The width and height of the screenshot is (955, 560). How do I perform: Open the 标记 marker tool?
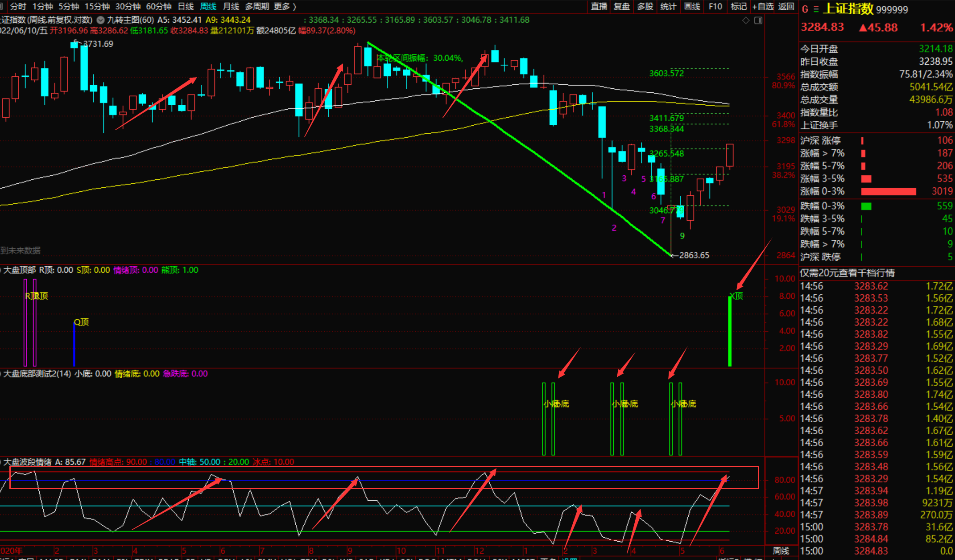tap(739, 6)
